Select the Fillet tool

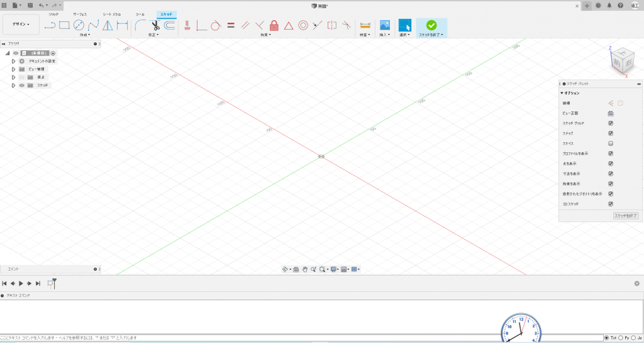140,25
